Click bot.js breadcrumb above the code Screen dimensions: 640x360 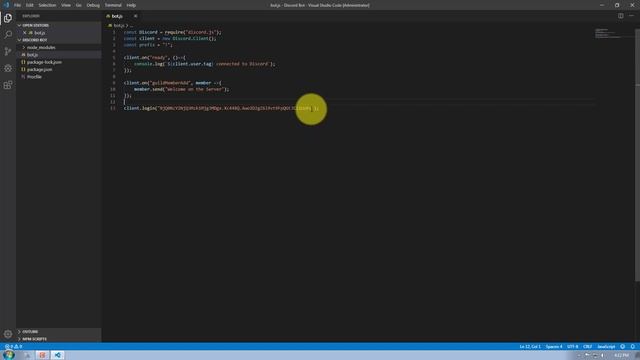pyautogui.click(x=118, y=25)
